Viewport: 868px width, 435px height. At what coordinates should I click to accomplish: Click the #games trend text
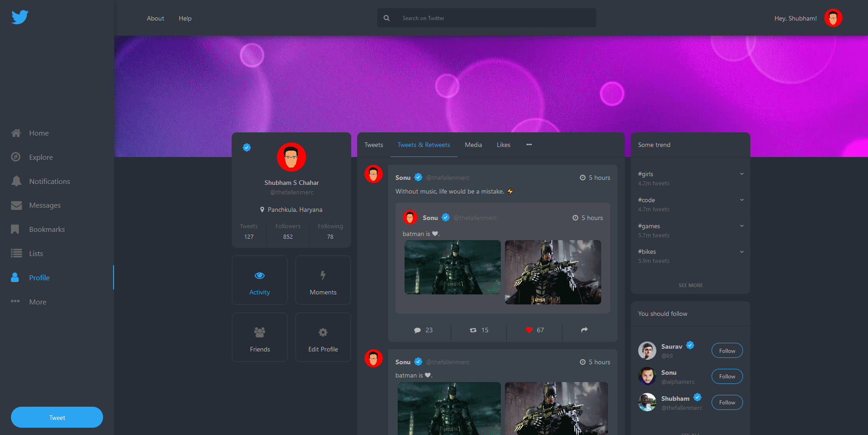(649, 226)
